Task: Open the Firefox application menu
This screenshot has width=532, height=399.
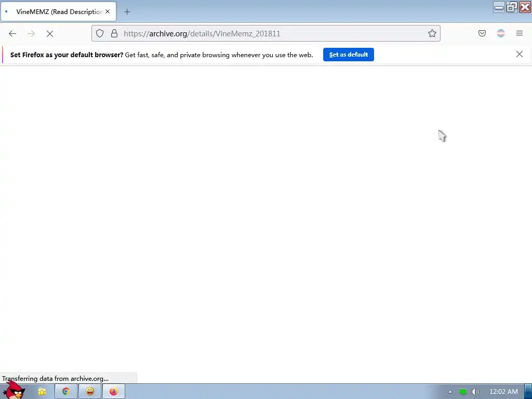Action: tap(520, 33)
